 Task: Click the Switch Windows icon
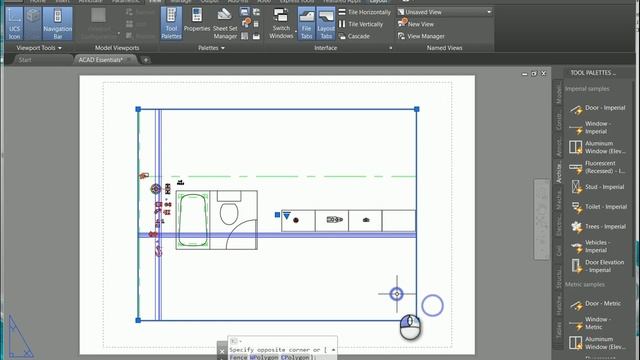coord(281,16)
